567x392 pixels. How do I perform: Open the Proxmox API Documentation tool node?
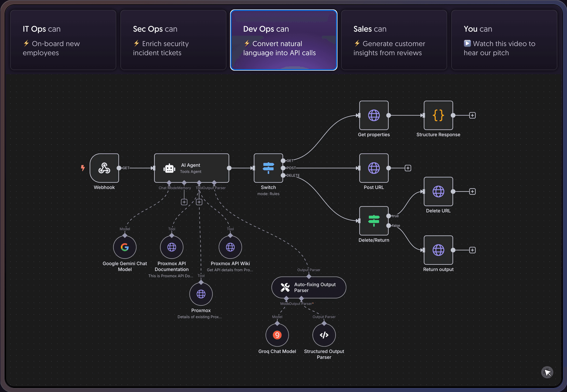click(172, 247)
